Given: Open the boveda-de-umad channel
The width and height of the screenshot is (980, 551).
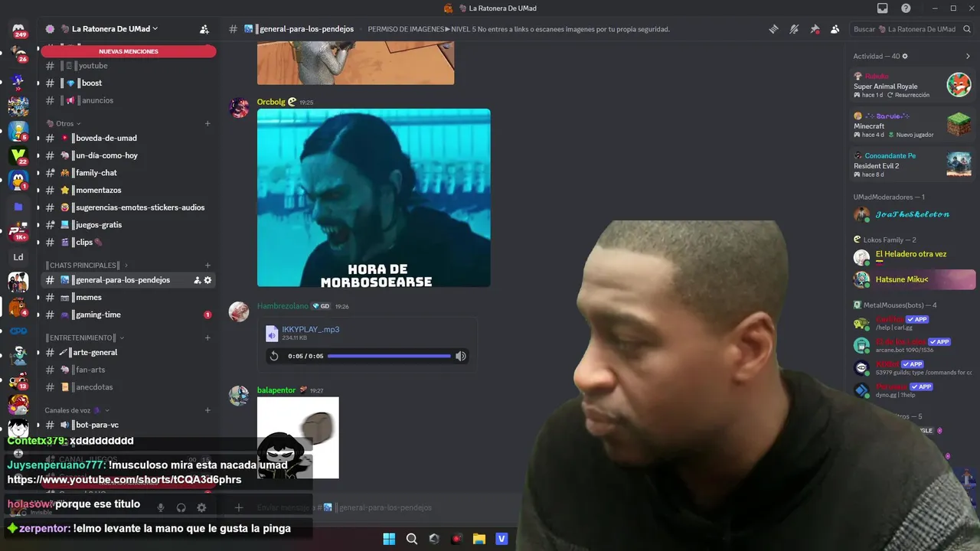Looking at the screenshot, I should pyautogui.click(x=127, y=138).
